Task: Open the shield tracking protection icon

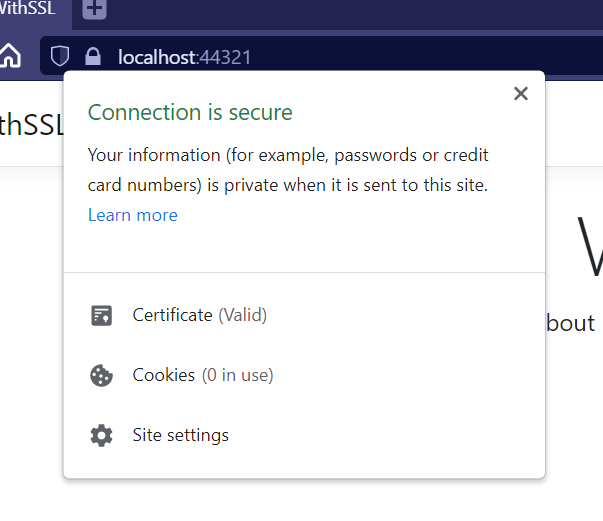Action: 60,56
